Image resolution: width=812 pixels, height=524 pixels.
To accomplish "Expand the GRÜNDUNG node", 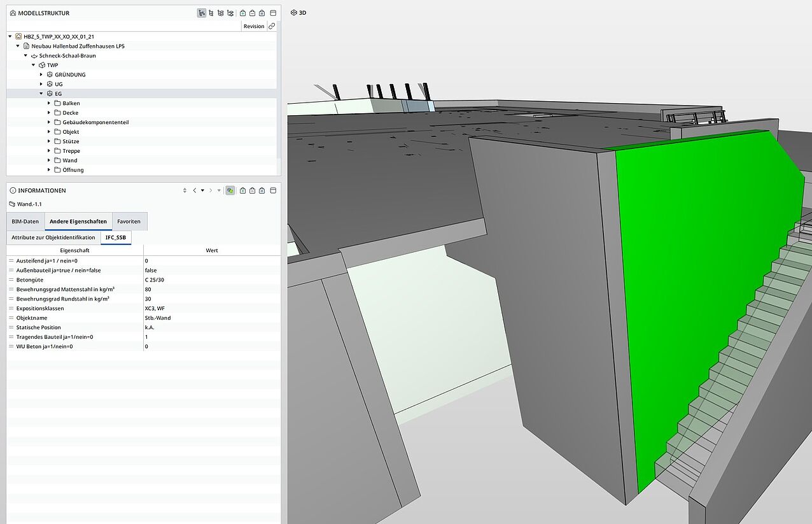I will (x=41, y=74).
